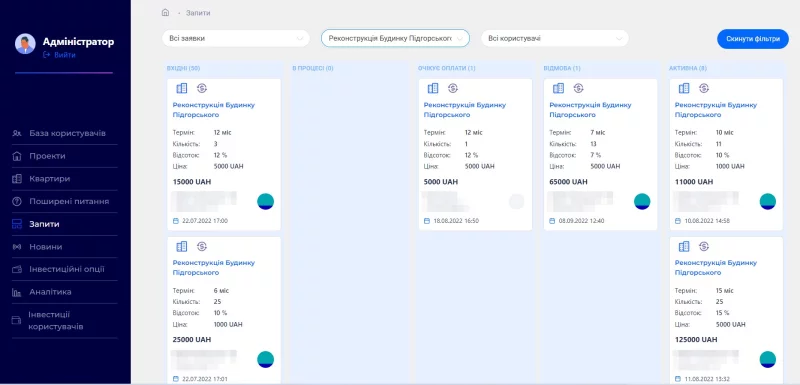Click the users icon beside База користувачів
Viewport: 800px width, 385px height.
tap(17, 133)
